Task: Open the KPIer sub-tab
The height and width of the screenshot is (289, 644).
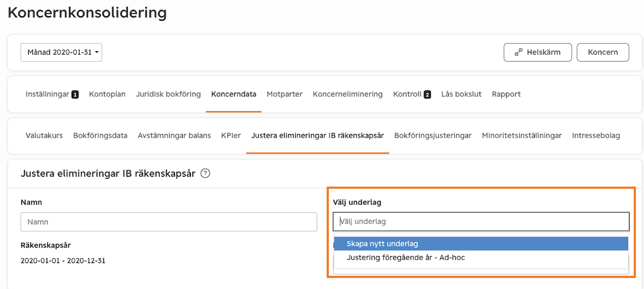Action: 231,135
